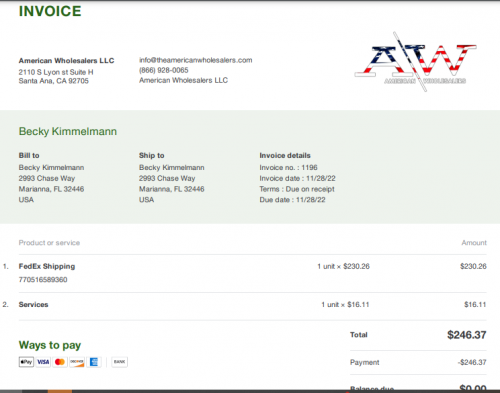Click Due date : 11/28/22
This screenshot has width=500, height=393.
click(x=292, y=200)
